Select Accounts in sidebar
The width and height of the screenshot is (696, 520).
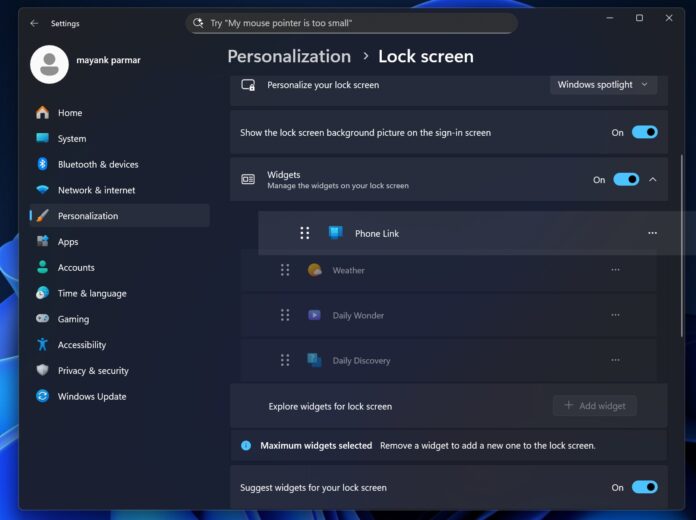[x=119, y=267]
